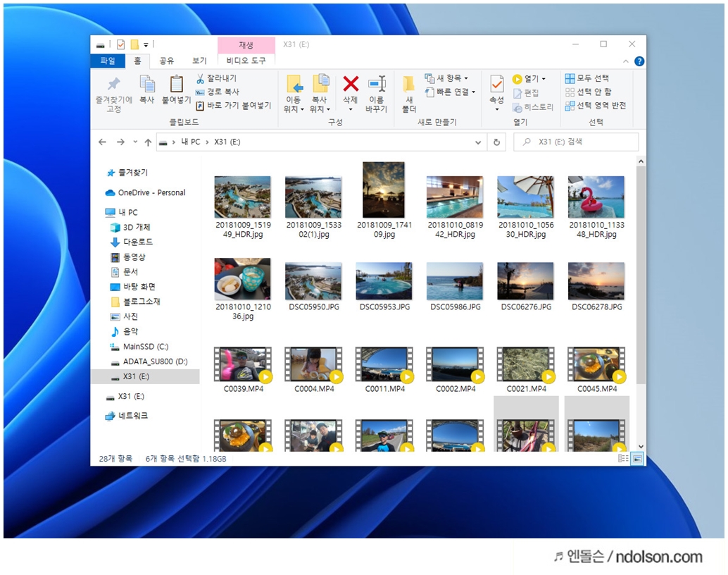Click the refresh button beside address bar
The image size is (728, 575).
coord(497,142)
